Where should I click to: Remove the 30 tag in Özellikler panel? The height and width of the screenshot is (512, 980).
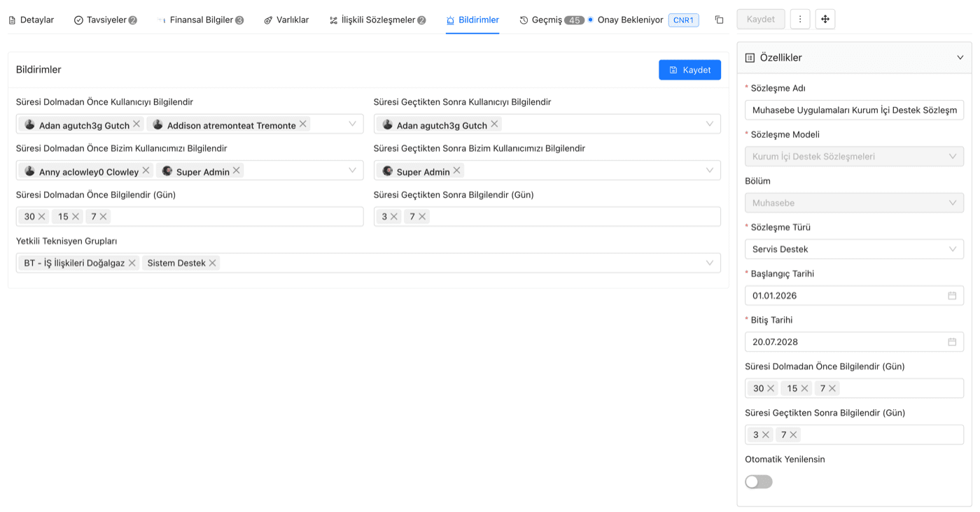[x=771, y=388]
